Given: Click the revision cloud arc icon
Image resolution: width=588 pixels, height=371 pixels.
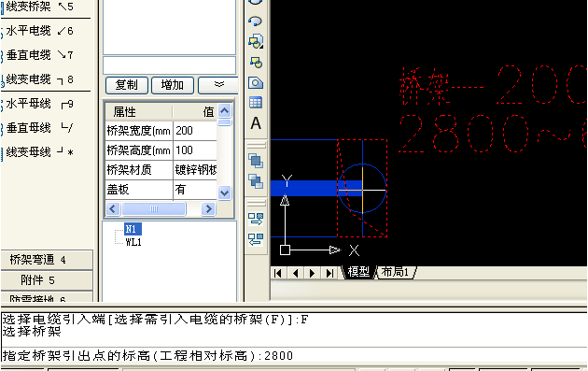Looking at the screenshot, I should (x=256, y=21).
